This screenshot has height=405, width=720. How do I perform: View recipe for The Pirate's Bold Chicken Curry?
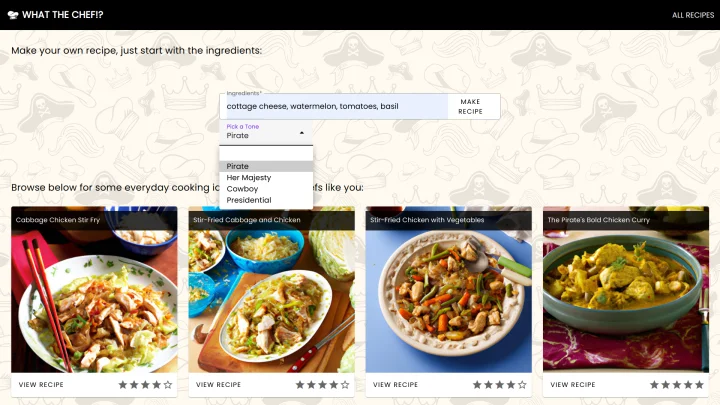coord(573,385)
